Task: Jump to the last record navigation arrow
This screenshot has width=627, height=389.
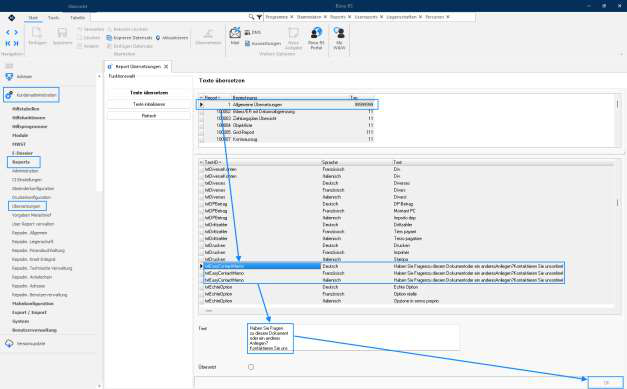Action: [x=16, y=43]
